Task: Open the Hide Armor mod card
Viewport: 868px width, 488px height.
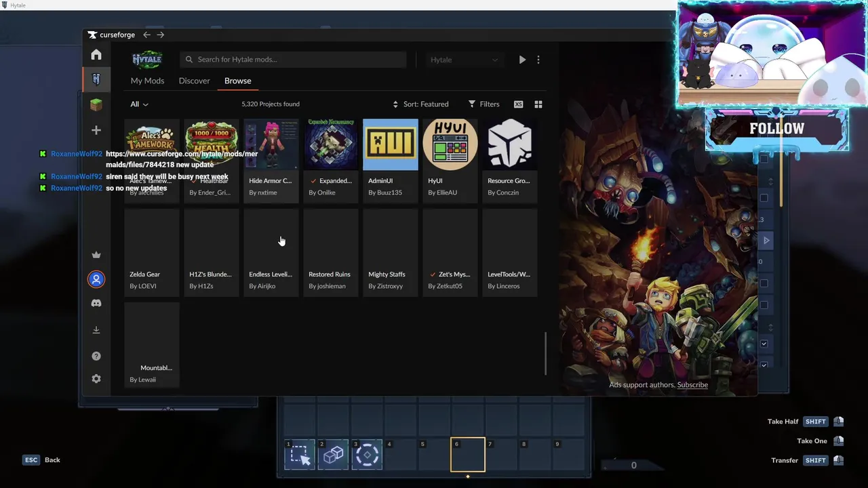Action: pos(271,161)
